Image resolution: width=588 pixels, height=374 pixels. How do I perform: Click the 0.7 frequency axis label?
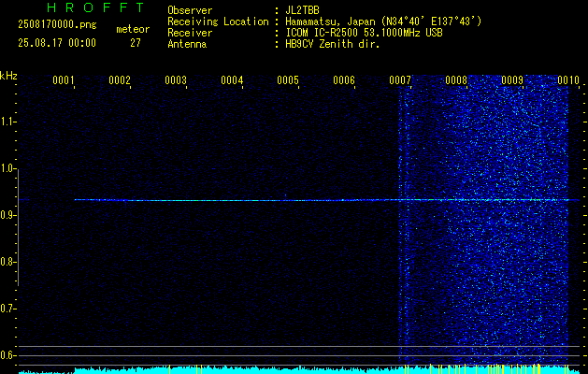(7, 309)
